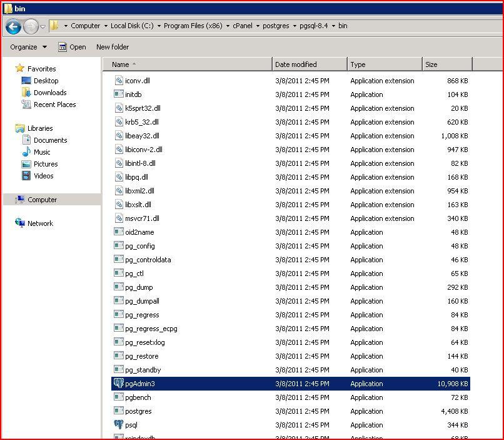Click the k5sprt32.dll file icon
The image size is (504, 440).
coord(119,108)
